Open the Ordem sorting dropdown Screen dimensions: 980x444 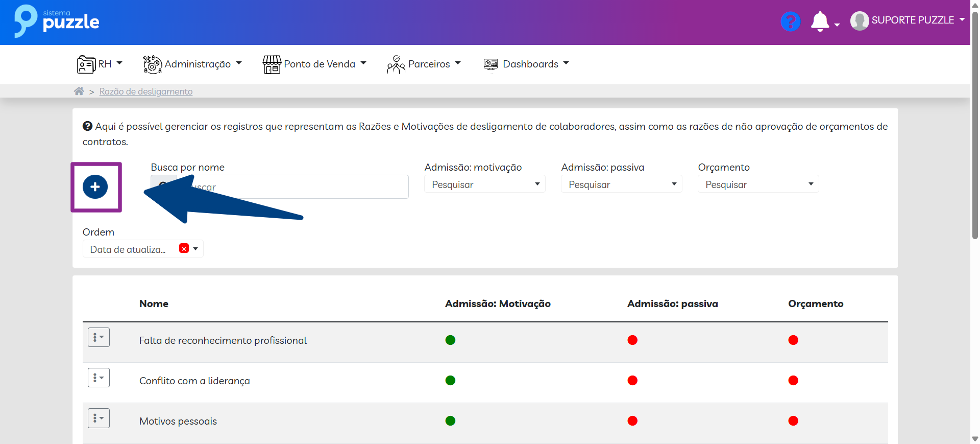[196, 249]
